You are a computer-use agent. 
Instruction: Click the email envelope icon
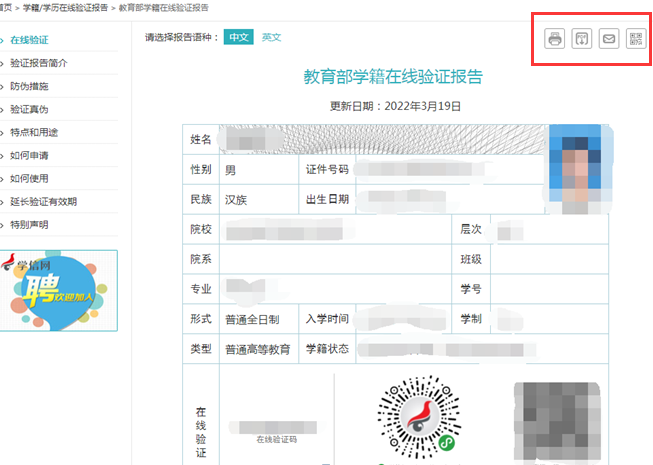pyautogui.click(x=608, y=39)
